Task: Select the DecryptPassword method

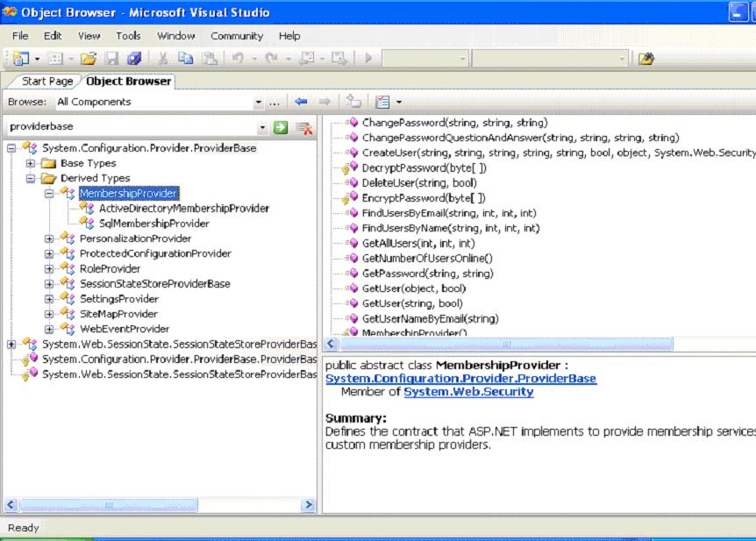Action: click(424, 168)
